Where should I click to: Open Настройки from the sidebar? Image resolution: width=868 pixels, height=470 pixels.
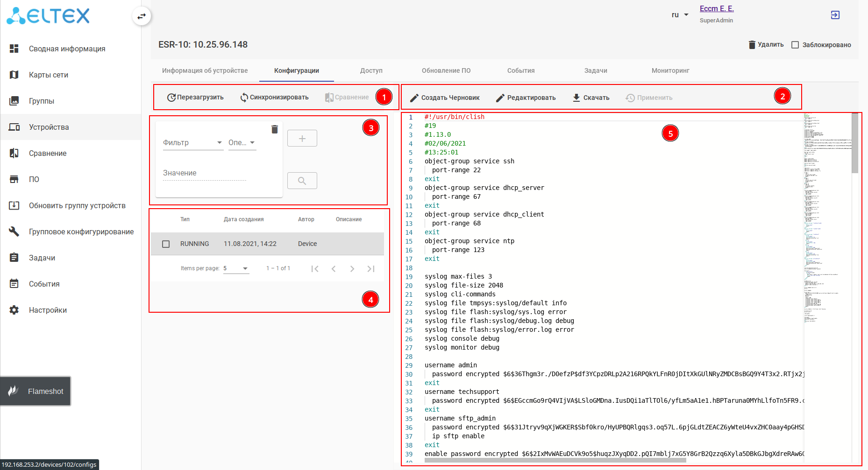pos(48,310)
